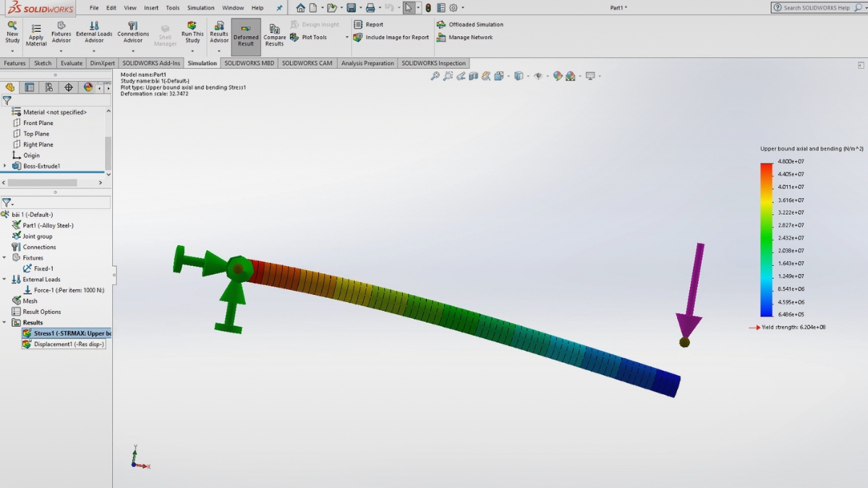Save the part with the floppy icon

point(351,8)
